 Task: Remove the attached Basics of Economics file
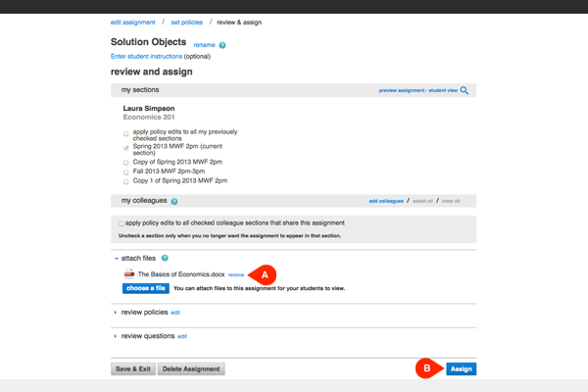point(236,274)
